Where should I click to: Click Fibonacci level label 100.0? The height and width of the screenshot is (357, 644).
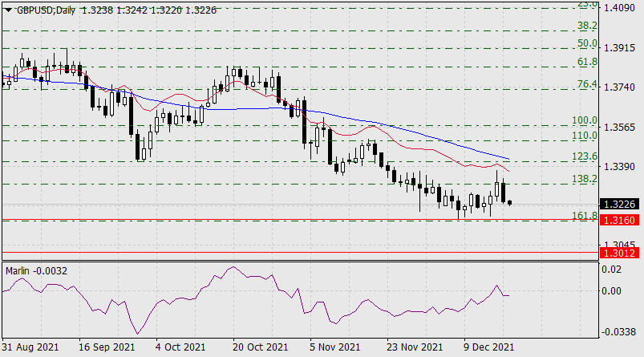585,120
